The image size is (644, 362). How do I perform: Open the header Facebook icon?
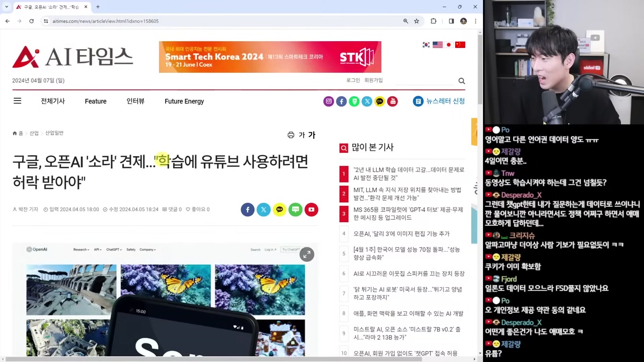point(341,101)
